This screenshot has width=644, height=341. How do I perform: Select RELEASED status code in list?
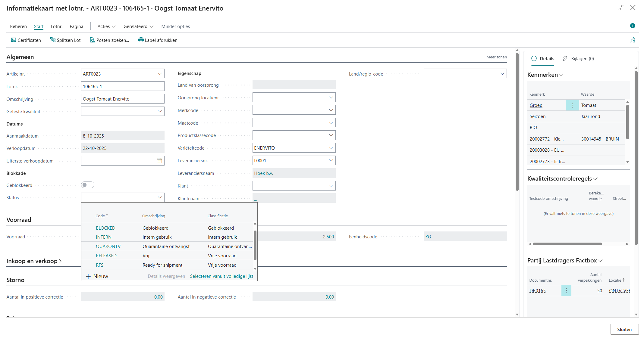coord(106,256)
